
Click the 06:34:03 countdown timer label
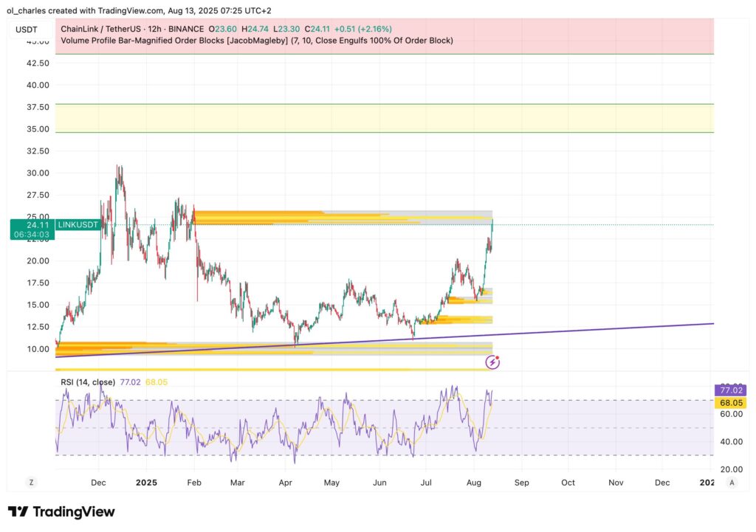click(32, 233)
